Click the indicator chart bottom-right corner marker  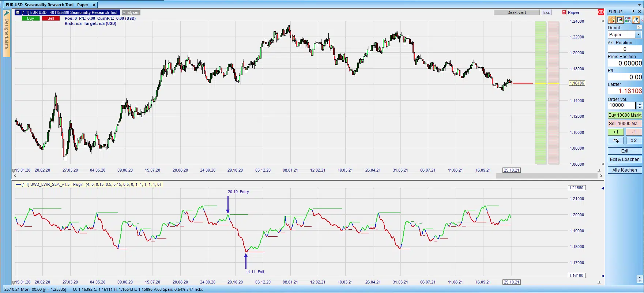[599, 282]
